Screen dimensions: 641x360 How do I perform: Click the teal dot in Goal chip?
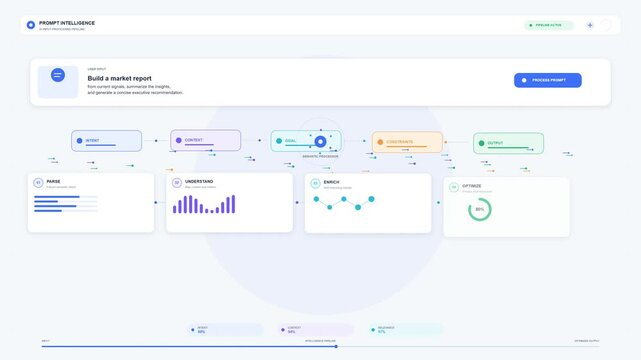coord(279,141)
